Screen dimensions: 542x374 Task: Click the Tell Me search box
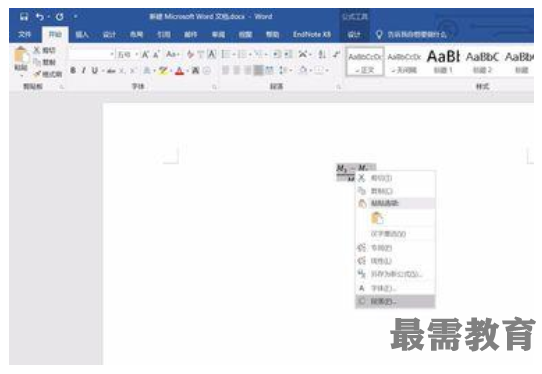[x=411, y=35]
